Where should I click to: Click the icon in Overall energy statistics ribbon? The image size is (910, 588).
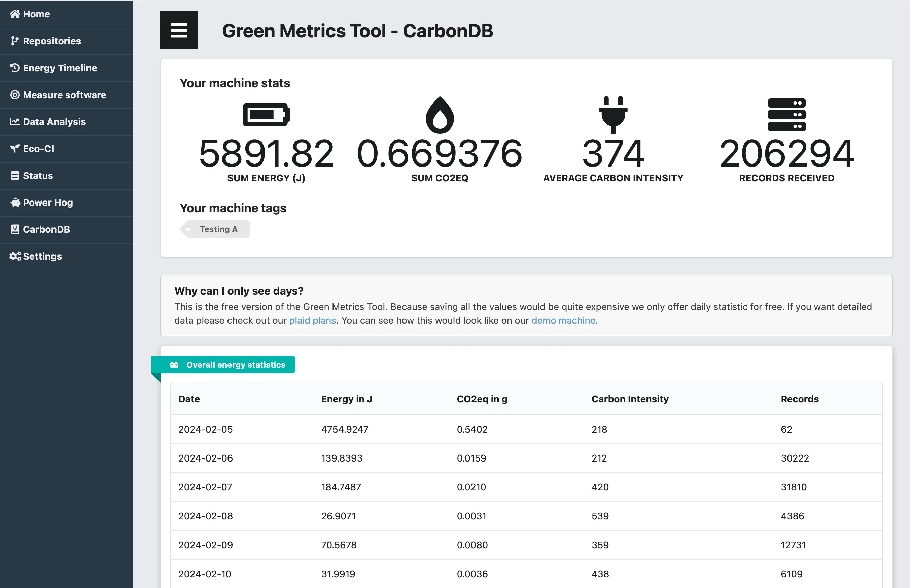[174, 365]
